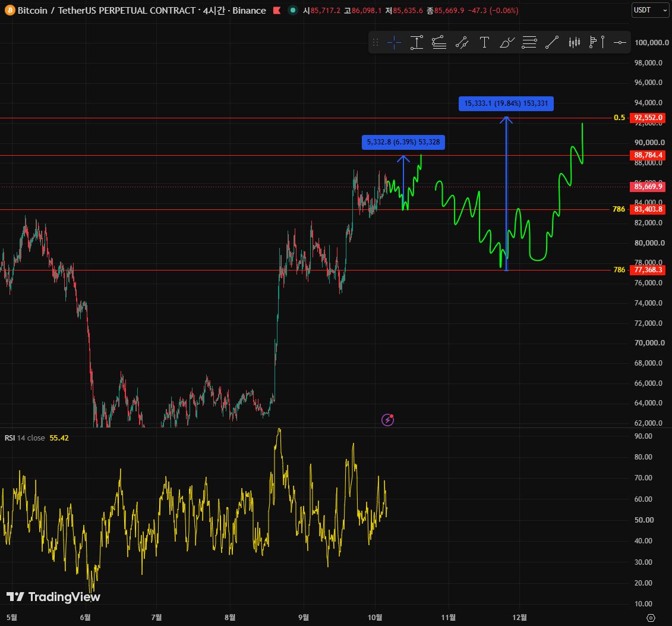Select the parallel channel tool
This screenshot has height=626, width=672.
point(462,42)
